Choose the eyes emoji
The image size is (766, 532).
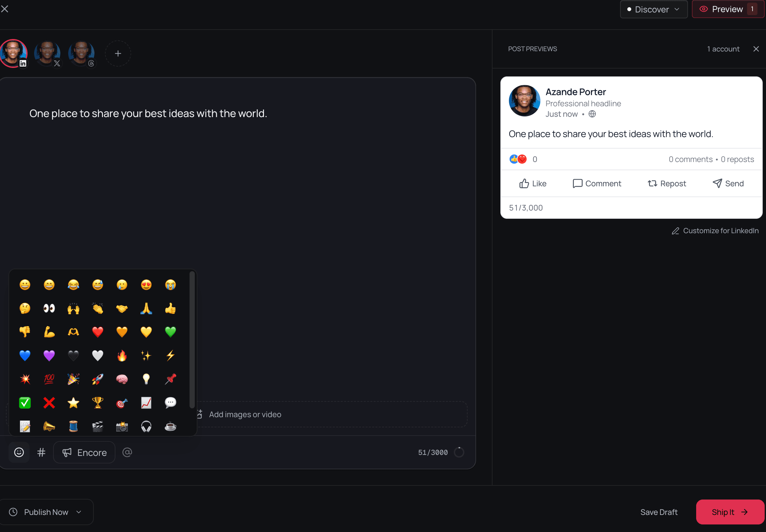[49, 308]
